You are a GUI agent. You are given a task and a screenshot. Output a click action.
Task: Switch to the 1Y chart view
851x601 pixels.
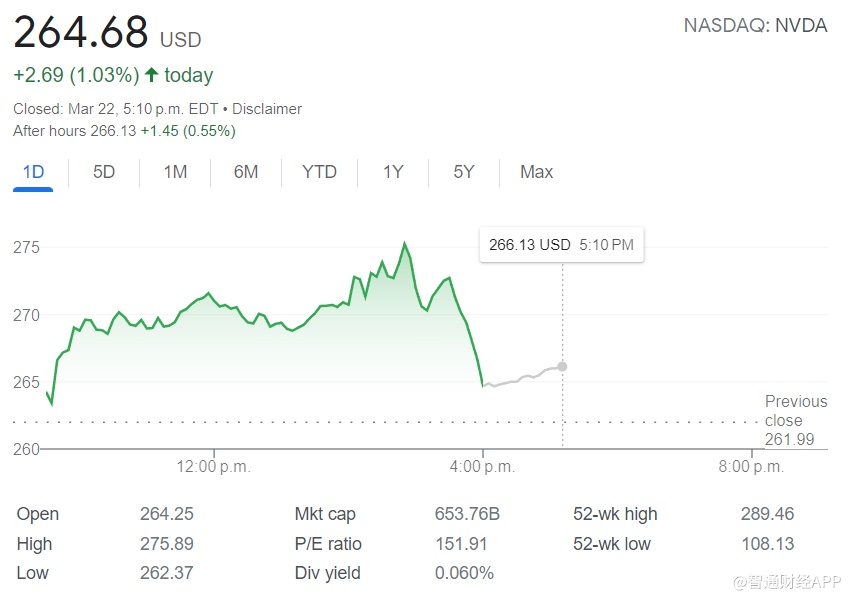[393, 172]
